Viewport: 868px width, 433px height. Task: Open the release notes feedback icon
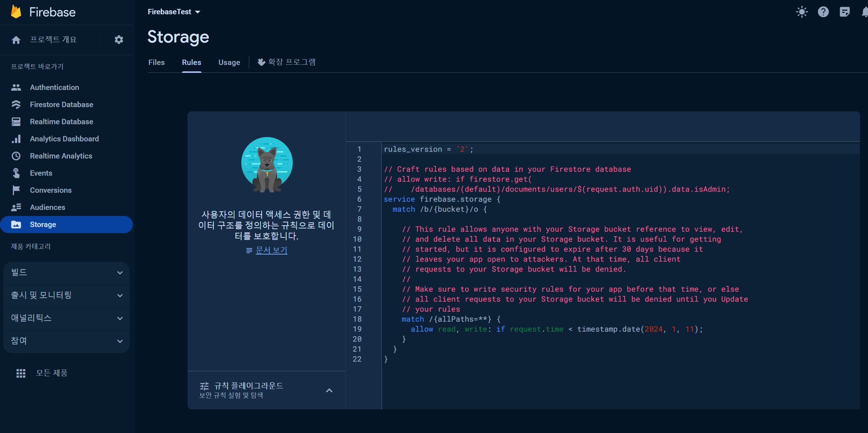pyautogui.click(x=844, y=12)
